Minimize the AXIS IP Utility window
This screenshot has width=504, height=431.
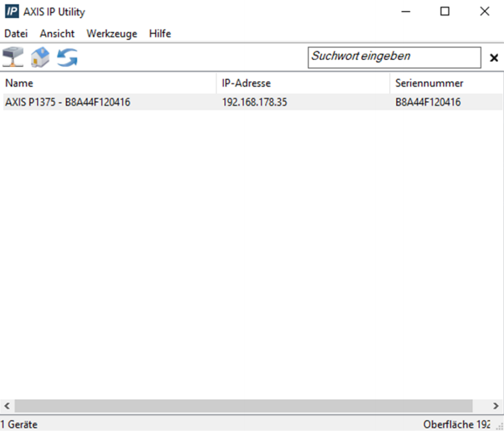(x=406, y=11)
